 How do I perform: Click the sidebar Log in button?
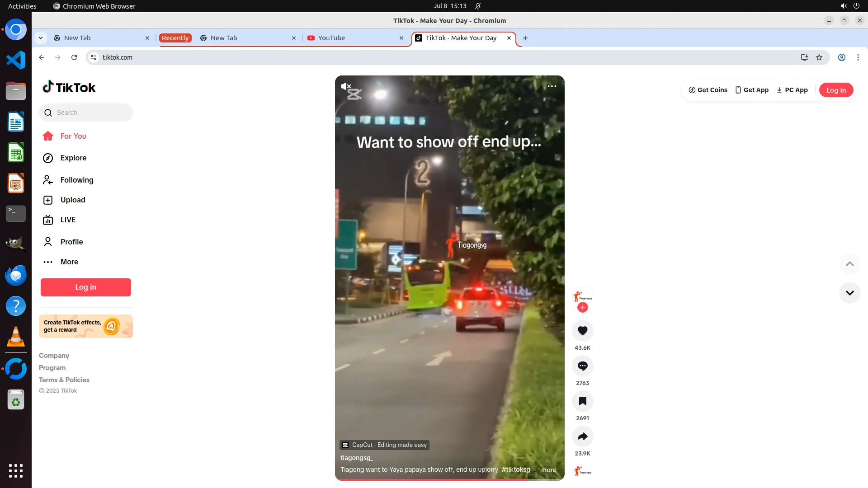[x=86, y=287]
